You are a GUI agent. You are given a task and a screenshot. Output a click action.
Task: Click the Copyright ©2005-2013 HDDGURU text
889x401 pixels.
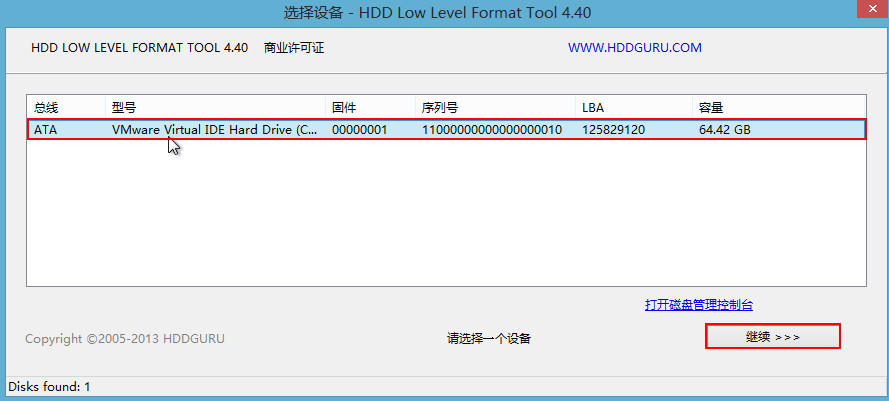[125, 339]
